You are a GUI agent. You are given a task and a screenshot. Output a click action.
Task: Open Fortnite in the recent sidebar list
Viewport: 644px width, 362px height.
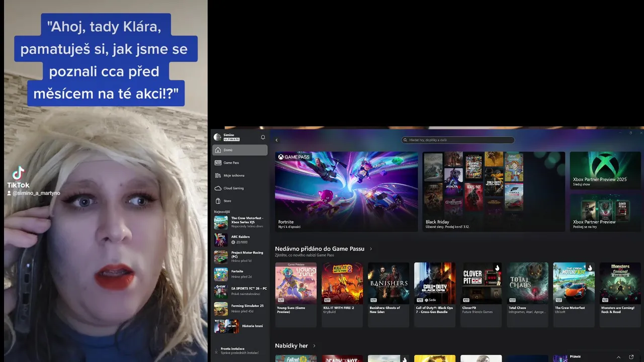[240, 274]
